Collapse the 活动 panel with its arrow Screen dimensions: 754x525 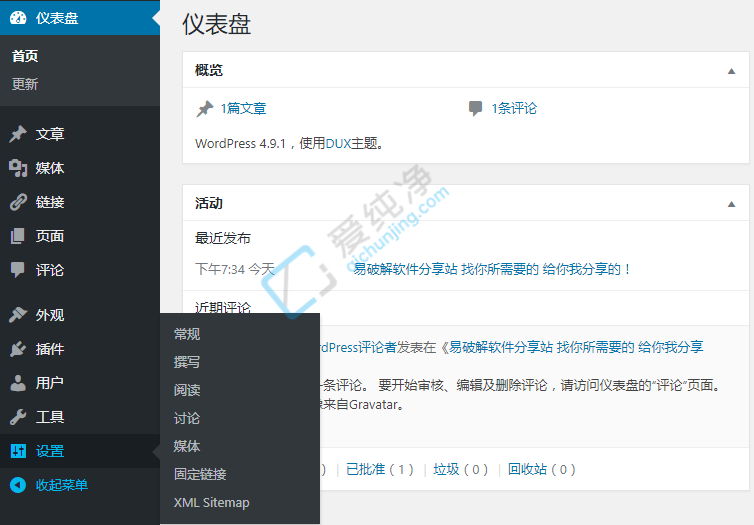(x=731, y=204)
